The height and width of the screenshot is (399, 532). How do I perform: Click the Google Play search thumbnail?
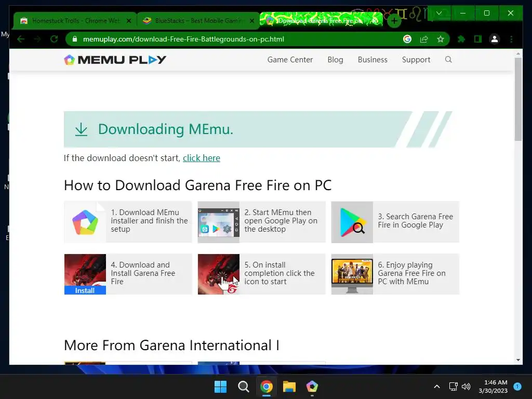(352, 222)
